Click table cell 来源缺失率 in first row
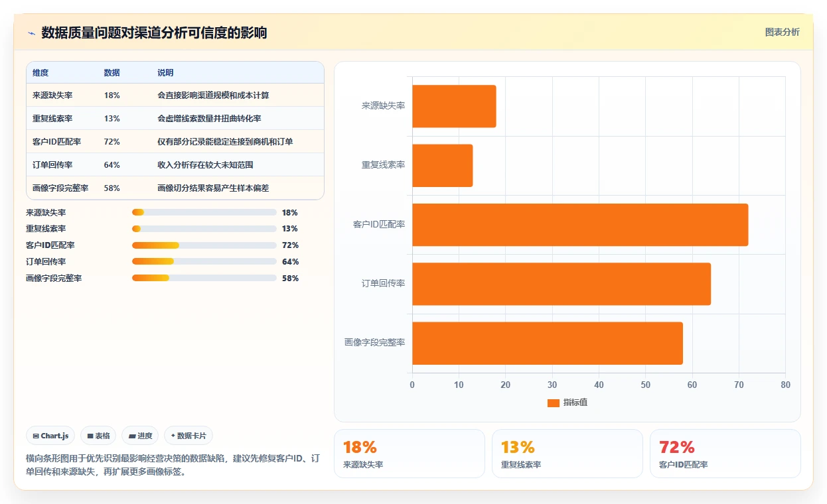Viewport: 827px width, 504px height. tap(52, 95)
